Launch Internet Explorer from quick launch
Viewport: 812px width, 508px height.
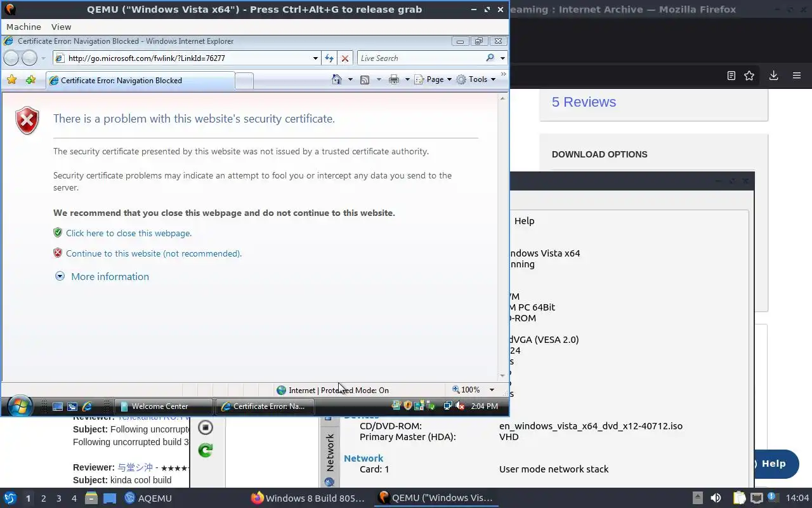[x=88, y=406]
